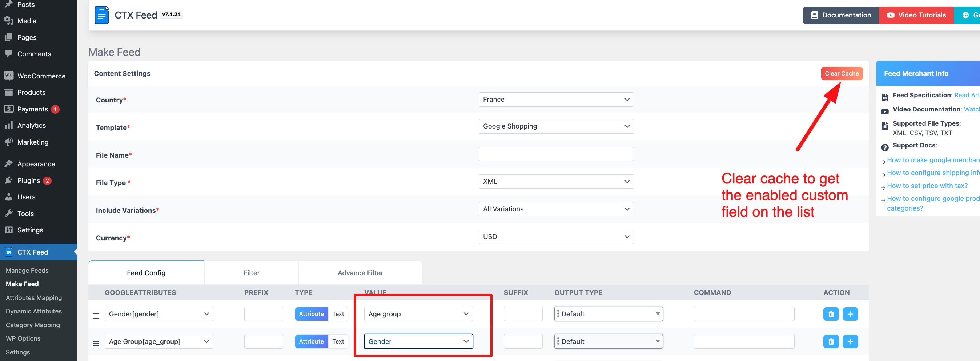Image resolution: width=980 pixels, height=361 pixels.
Task: Click the Products sidebar icon
Action: 9,92
